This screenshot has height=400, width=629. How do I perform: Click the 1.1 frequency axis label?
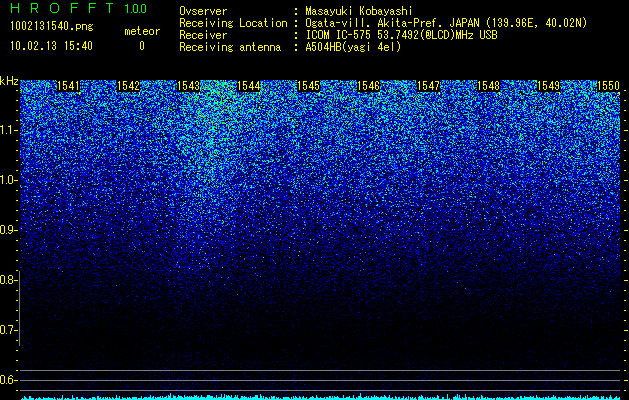[x=8, y=130]
